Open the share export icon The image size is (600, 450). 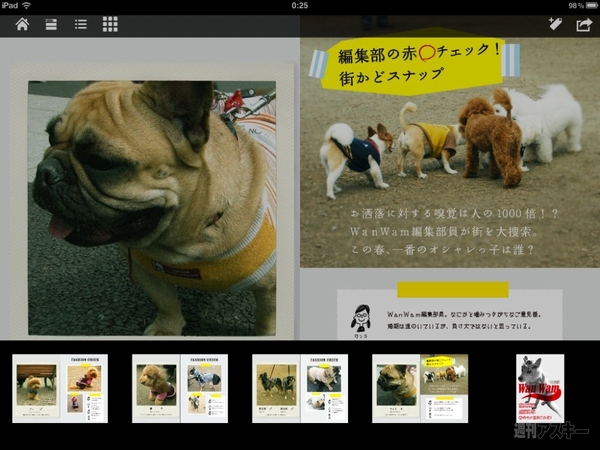point(584,24)
